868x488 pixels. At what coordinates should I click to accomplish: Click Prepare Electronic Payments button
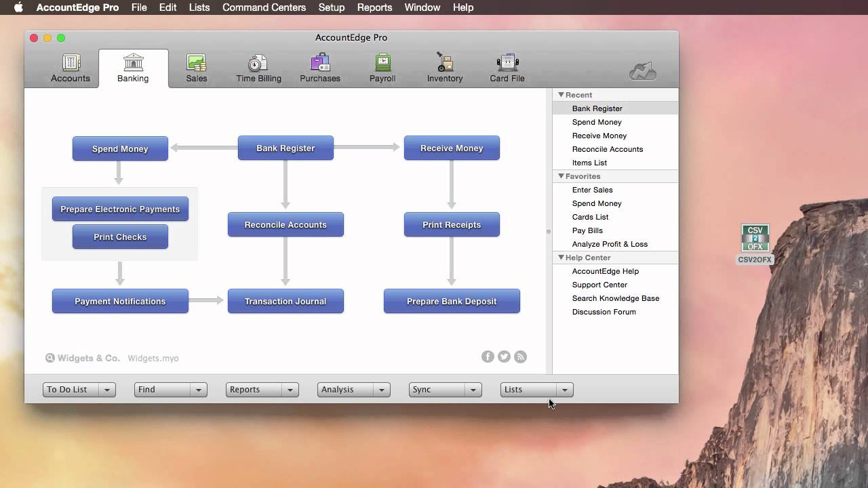point(120,209)
